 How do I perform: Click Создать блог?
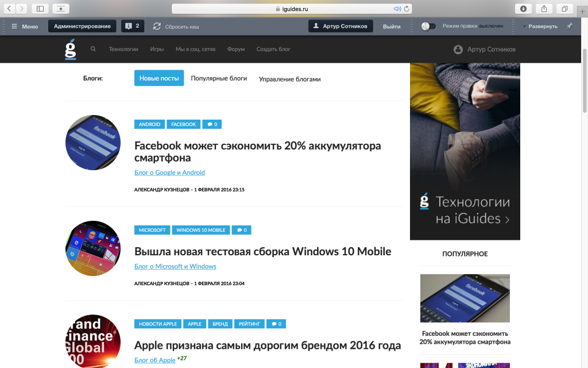pyautogui.click(x=273, y=49)
